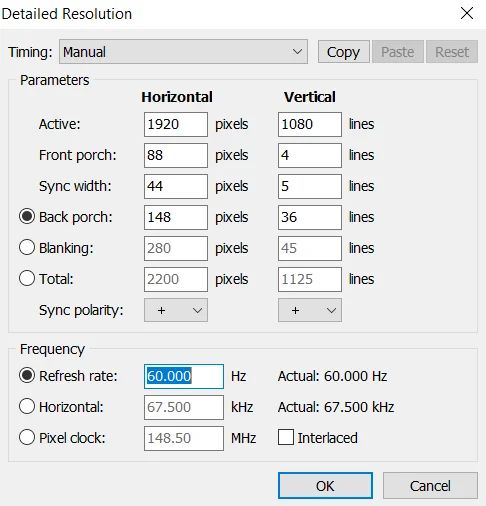
Task: Choose the Pixel clock radio option
Action: coord(27,438)
